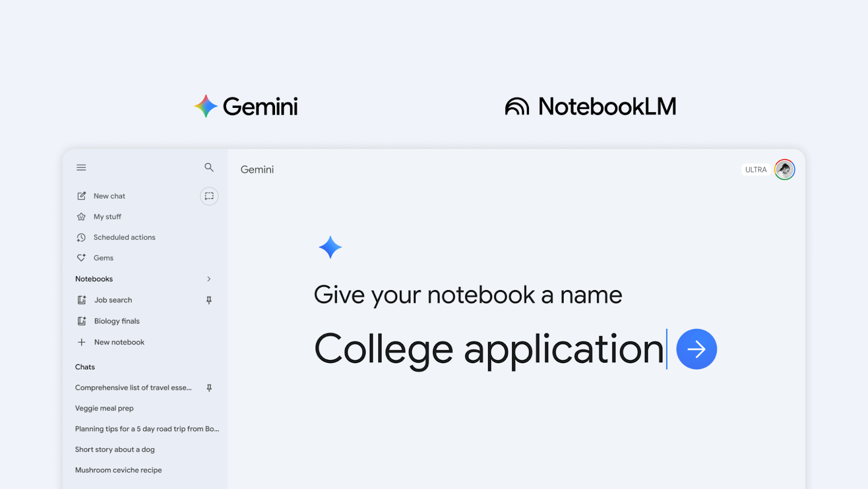Expand the Notebooks section
This screenshot has height=489, width=868.
coord(208,279)
